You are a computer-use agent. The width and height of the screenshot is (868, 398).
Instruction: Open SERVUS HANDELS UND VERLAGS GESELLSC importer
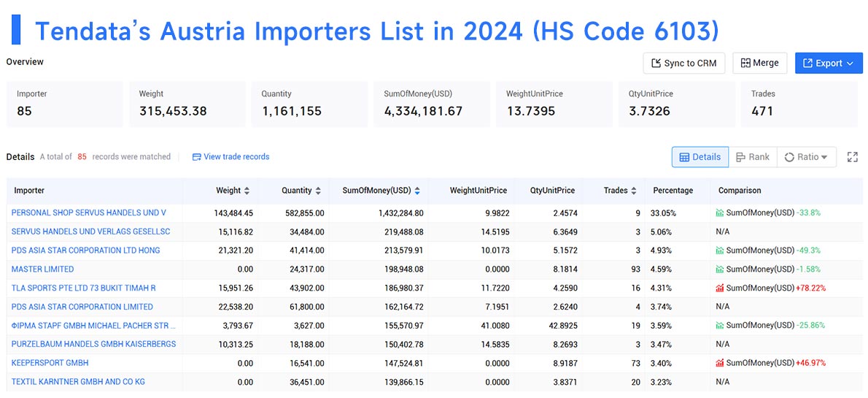coord(90,231)
